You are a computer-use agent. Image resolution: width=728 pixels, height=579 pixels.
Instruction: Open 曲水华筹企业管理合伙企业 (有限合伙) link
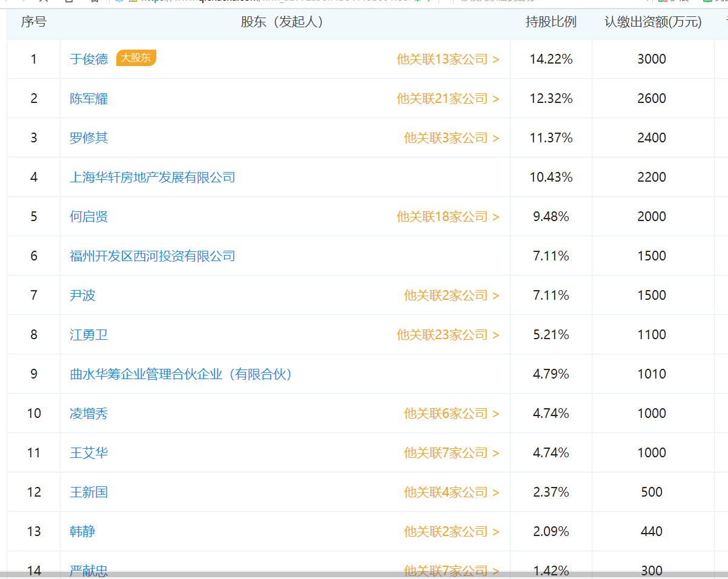click(x=182, y=374)
